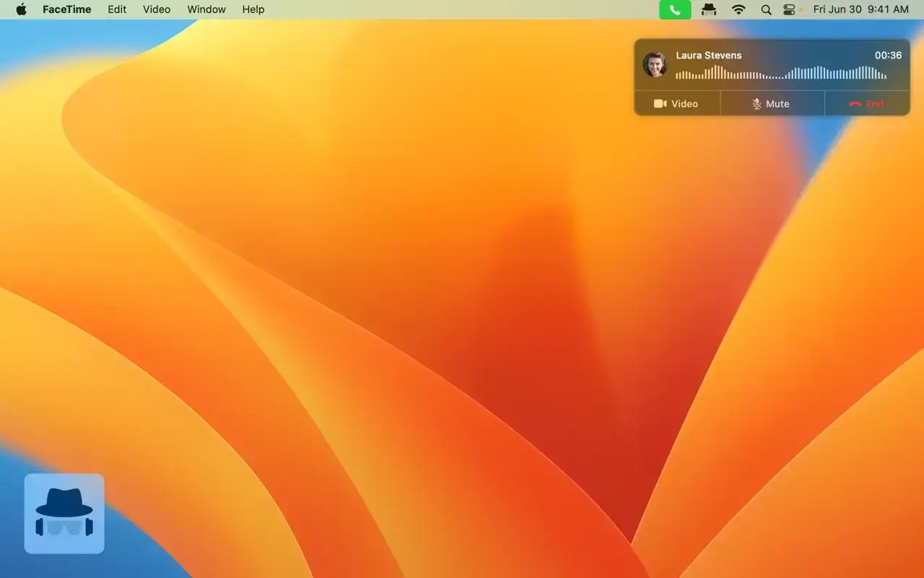The image size is (924, 578).
Task: Click the call audio waveform
Action: 781,73
